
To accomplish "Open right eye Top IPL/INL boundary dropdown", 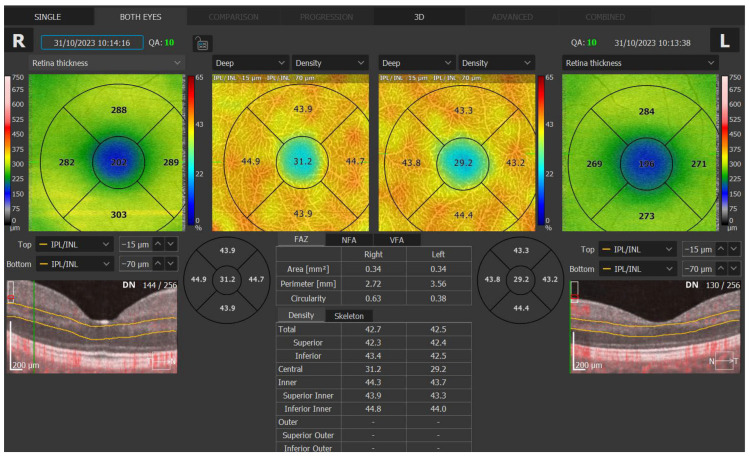I will [75, 245].
